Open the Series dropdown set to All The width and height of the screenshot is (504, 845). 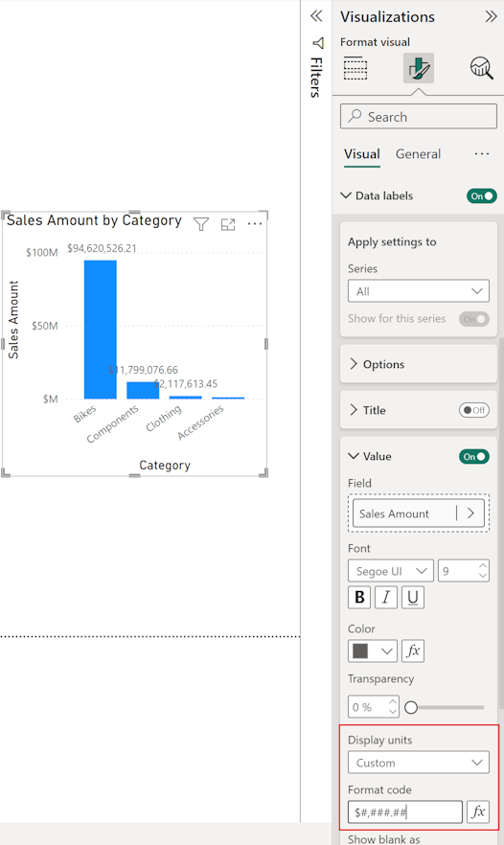419,291
